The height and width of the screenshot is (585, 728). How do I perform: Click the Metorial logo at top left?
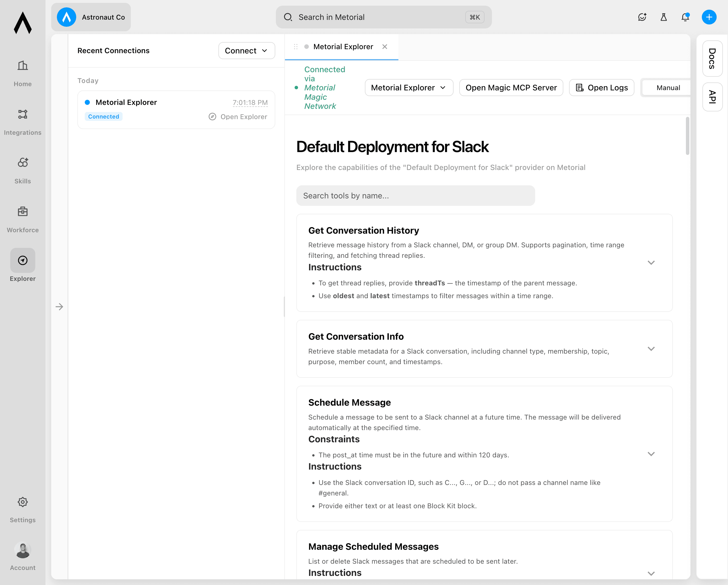pyautogui.click(x=23, y=23)
